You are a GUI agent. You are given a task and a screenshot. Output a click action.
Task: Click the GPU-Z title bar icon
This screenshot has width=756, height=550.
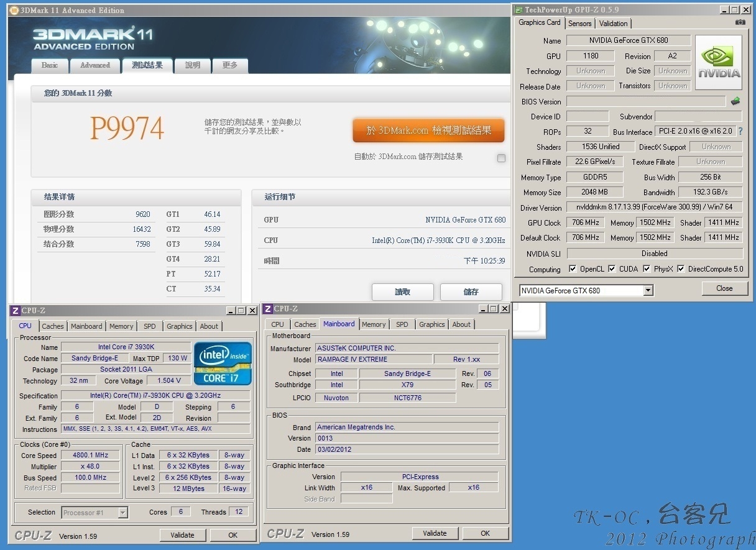[519, 9]
